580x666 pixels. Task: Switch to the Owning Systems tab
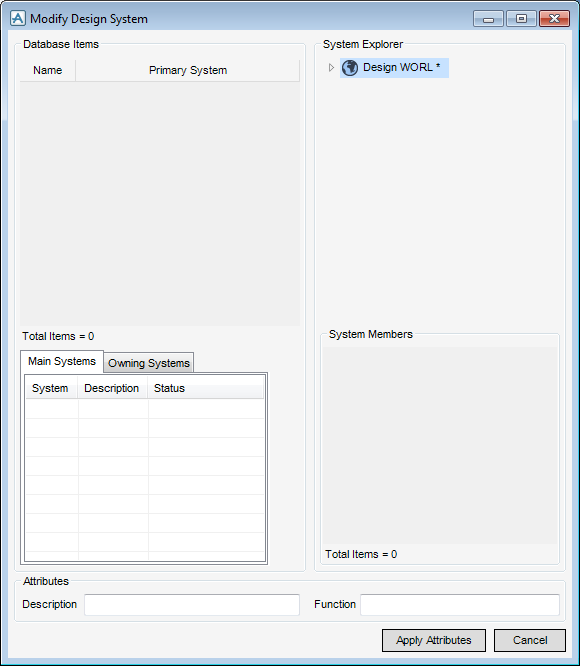tap(149, 363)
